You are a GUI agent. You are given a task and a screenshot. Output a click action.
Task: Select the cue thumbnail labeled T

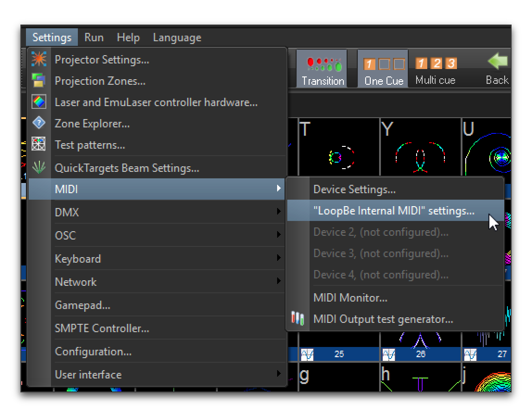tap(339, 147)
